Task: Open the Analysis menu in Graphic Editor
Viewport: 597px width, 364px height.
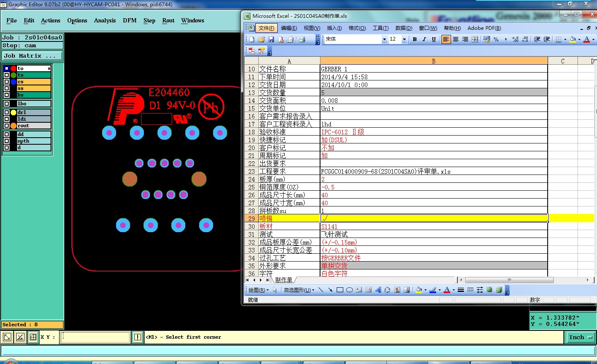Action: pos(105,20)
